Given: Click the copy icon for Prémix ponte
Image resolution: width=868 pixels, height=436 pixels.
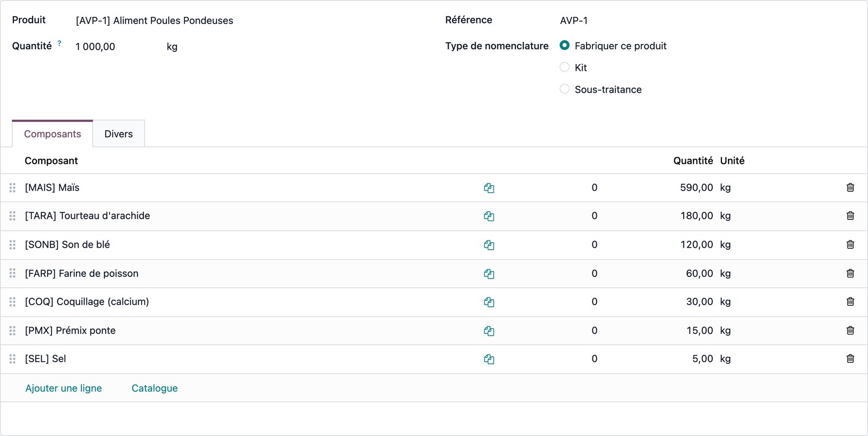Looking at the screenshot, I should [x=489, y=331].
